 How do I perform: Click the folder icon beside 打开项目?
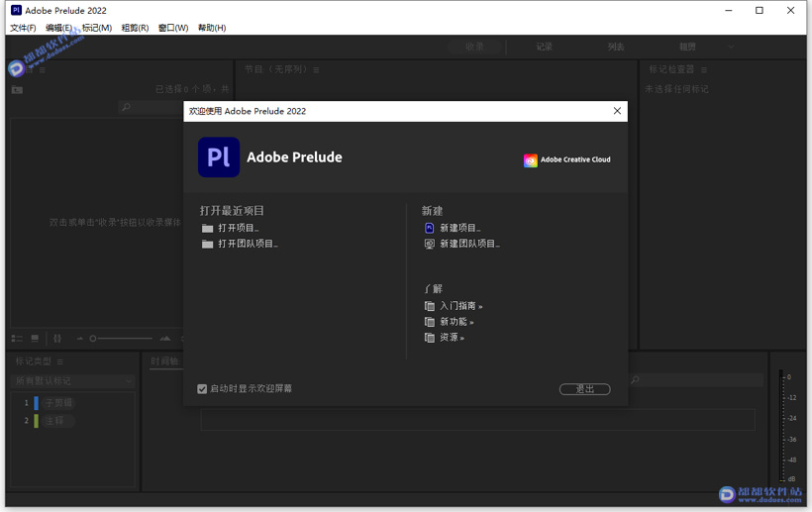click(x=207, y=229)
